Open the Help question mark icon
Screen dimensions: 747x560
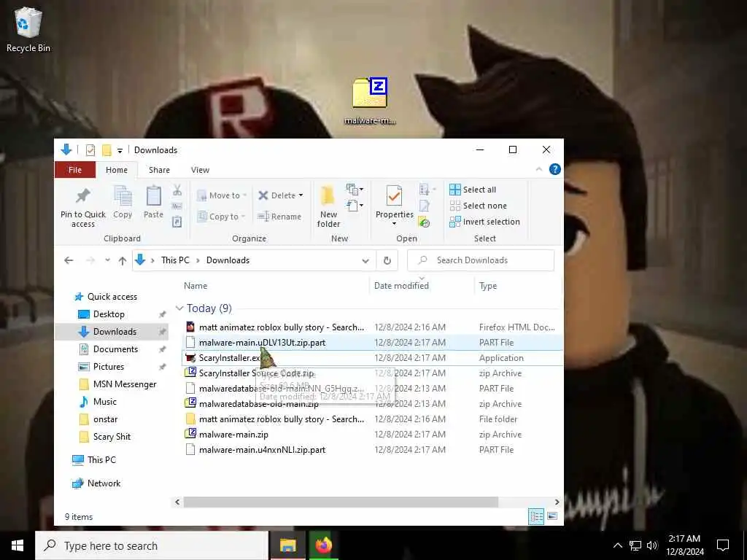pos(554,169)
